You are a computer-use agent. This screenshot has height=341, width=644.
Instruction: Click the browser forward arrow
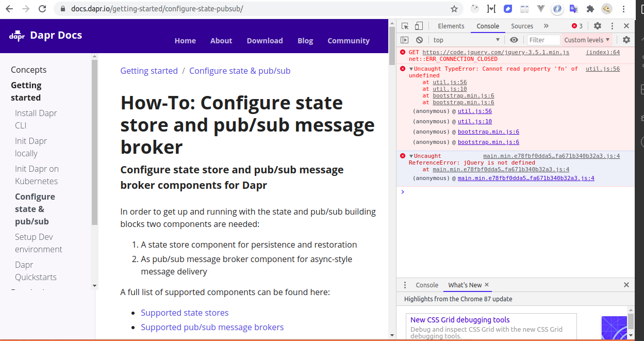point(26,9)
